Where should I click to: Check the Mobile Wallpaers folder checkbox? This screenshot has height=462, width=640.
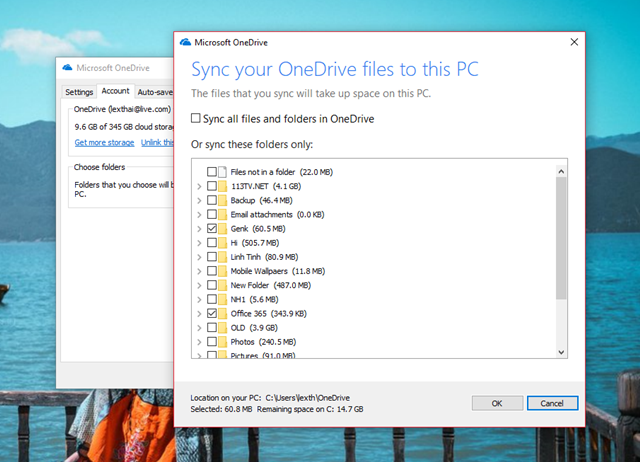(x=212, y=271)
